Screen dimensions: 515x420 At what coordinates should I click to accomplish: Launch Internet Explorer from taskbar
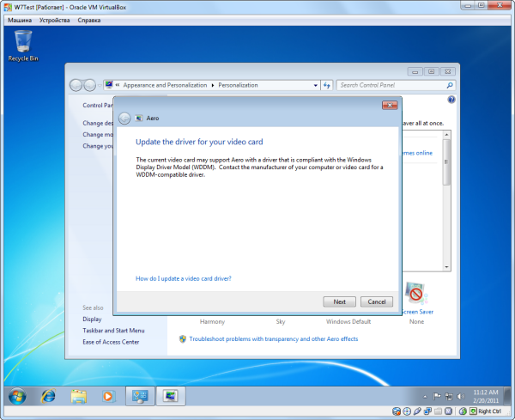(x=48, y=396)
